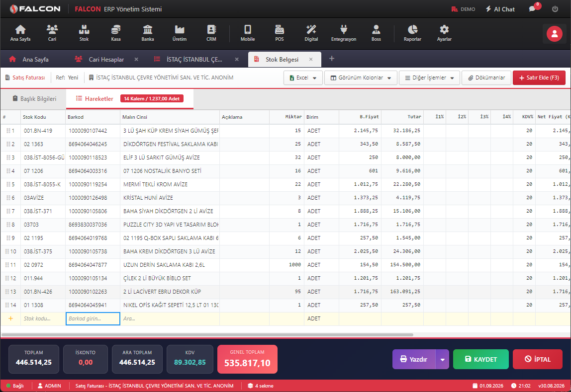This screenshot has width=571, height=392.
Task: Click Satır Ekle (F3) button
Action: [539, 78]
